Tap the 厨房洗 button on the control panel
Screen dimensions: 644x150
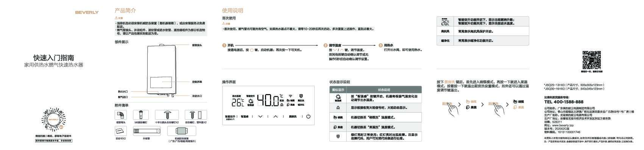pyautogui.click(x=293, y=116)
